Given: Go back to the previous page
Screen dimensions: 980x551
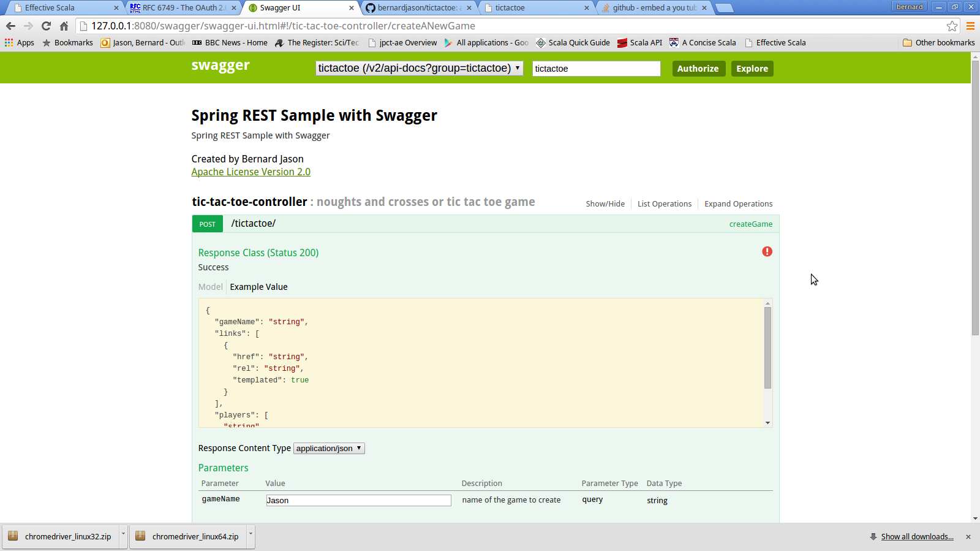Looking at the screenshot, I should coord(10,26).
